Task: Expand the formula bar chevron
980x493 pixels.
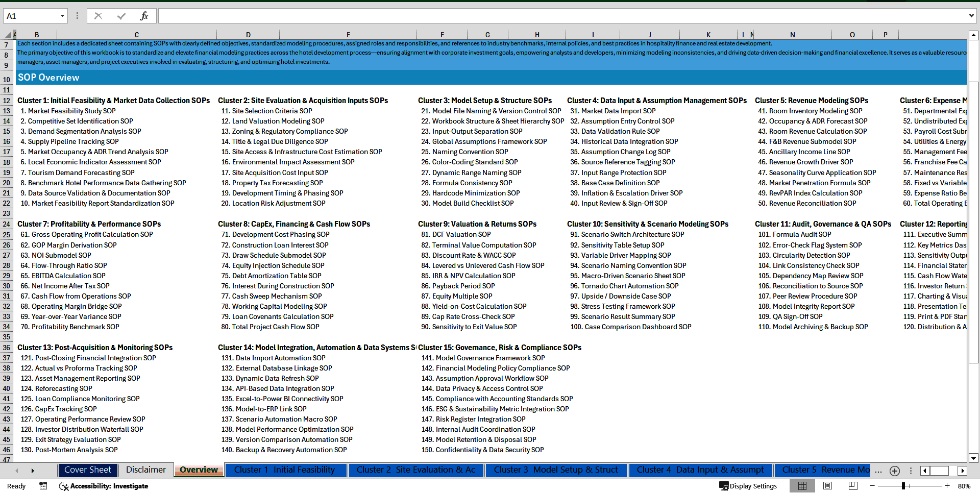Action: (x=971, y=16)
